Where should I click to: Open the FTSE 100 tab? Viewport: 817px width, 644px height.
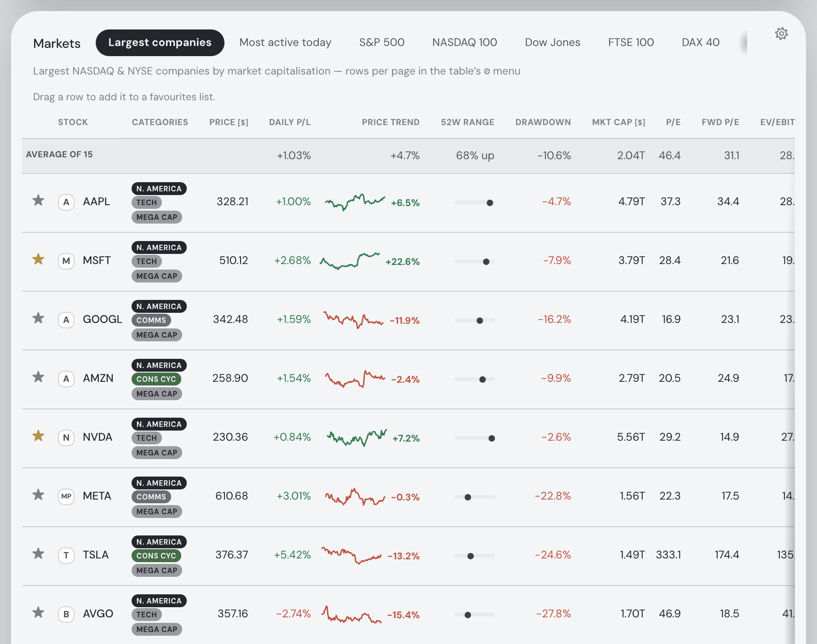tap(631, 43)
